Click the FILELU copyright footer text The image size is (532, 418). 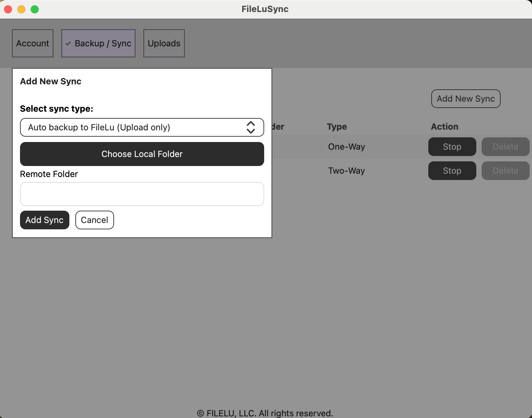point(265,413)
